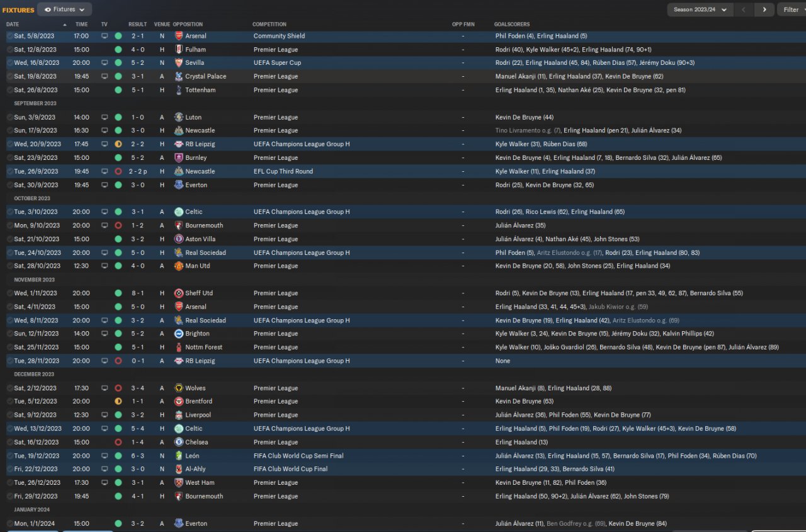Click the Luton club badge
The width and height of the screenshot is (806, 532).
click(x=179, y=117)
